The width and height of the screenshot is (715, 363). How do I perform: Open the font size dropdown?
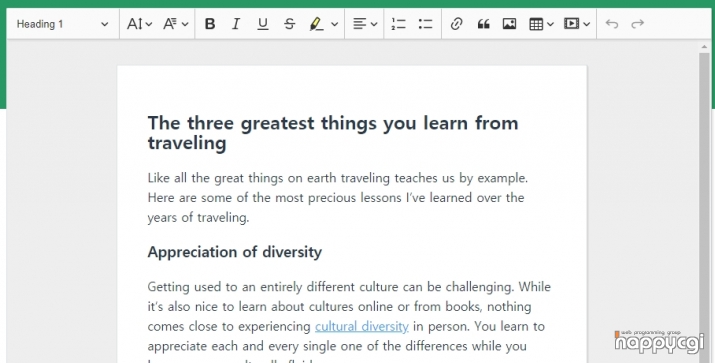(139, 24)
